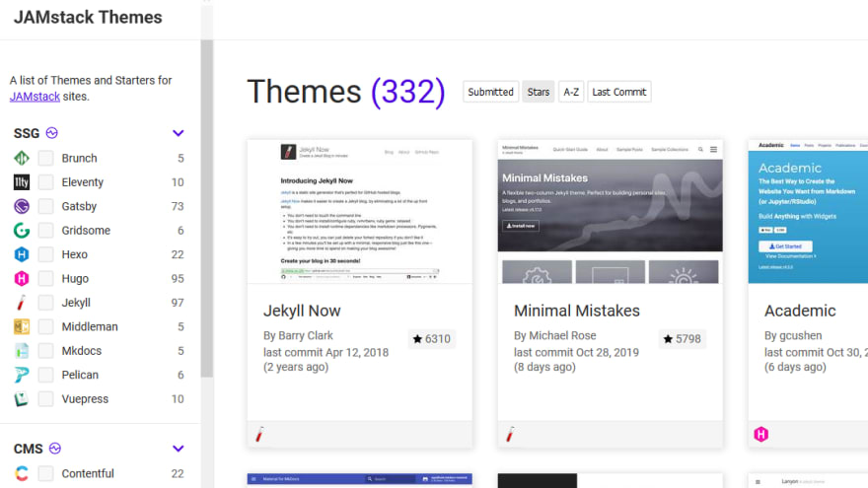Click the Eleventy 11ty logo icon
The width and height of the screenshot is (868, 488).
22,182
